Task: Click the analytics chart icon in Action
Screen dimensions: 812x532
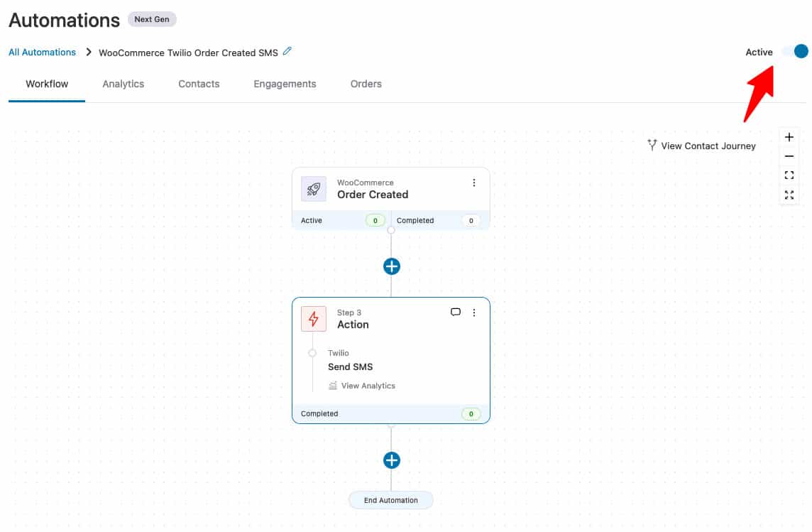Action: point(332,386)
